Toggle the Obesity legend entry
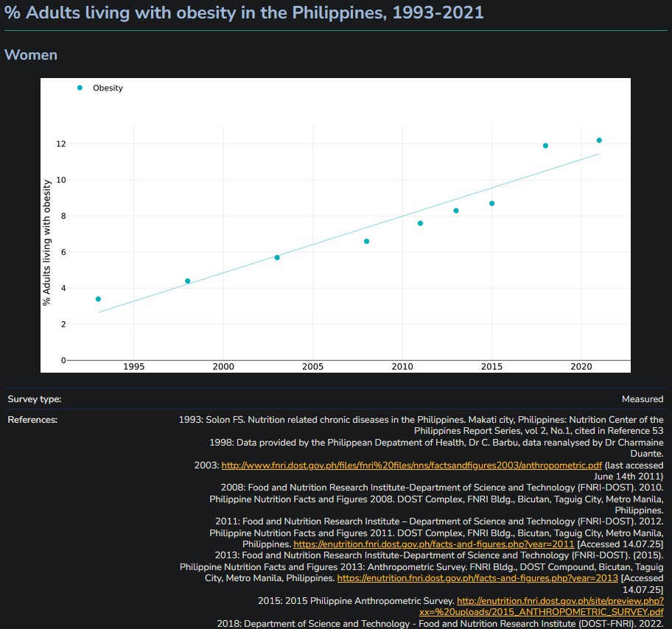Image resolution: width=672 pixels, height=629 pixels. (x=100, y=88)
